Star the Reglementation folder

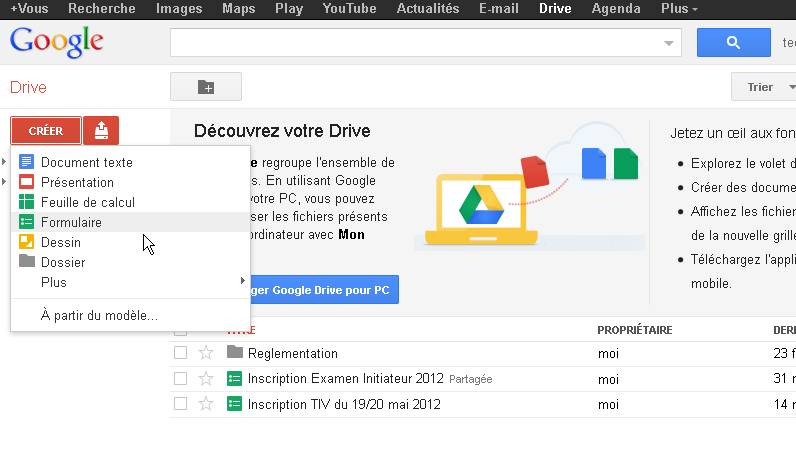(206, 352)
